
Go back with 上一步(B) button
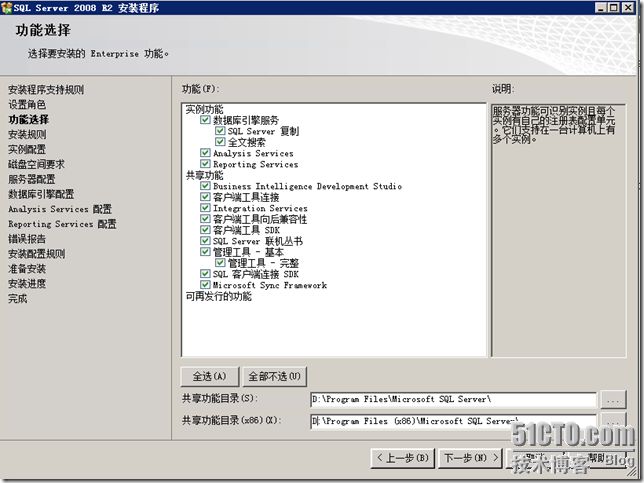(402, 458)
